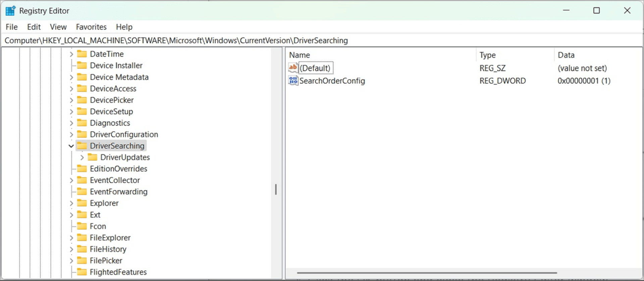
Task: Open the Favorites menu
Action: pos(91,27)
